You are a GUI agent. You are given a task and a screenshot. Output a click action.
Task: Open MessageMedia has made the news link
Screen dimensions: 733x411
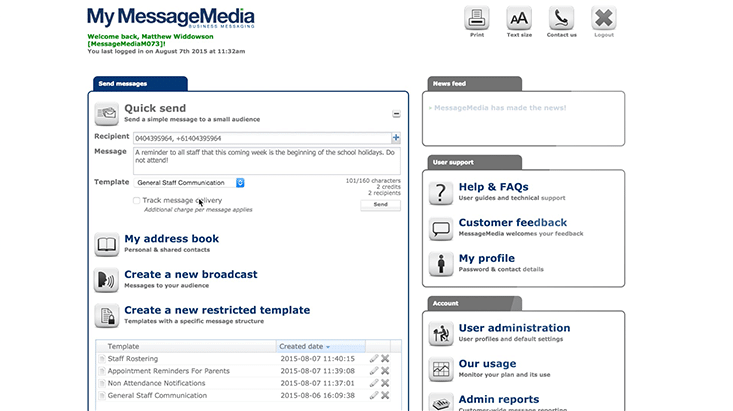tap(500, 108)
